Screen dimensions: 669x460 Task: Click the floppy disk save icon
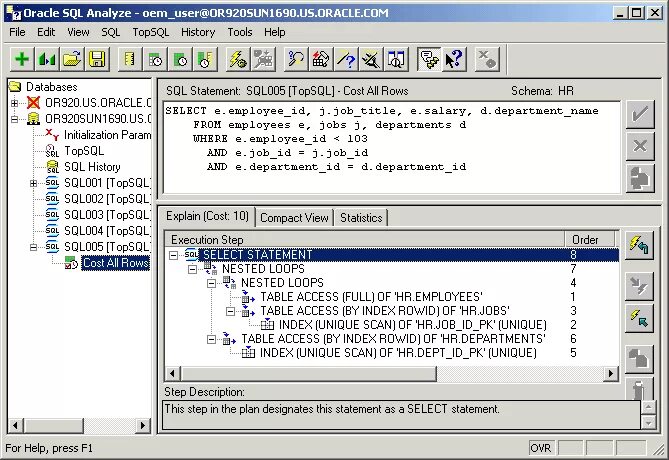tap(97, 59)
